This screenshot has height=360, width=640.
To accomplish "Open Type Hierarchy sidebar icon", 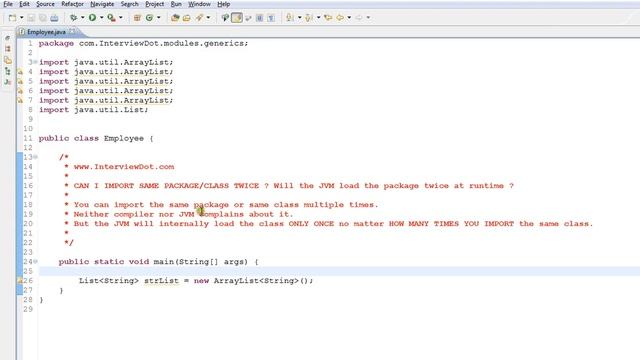I will [x=7, y=71].
